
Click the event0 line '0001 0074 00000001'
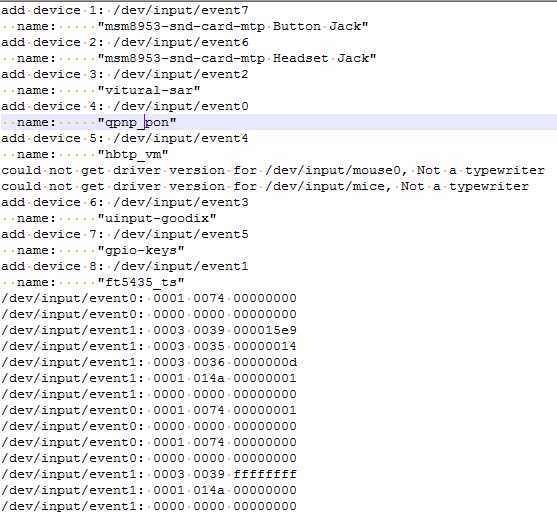coord(149,410)
